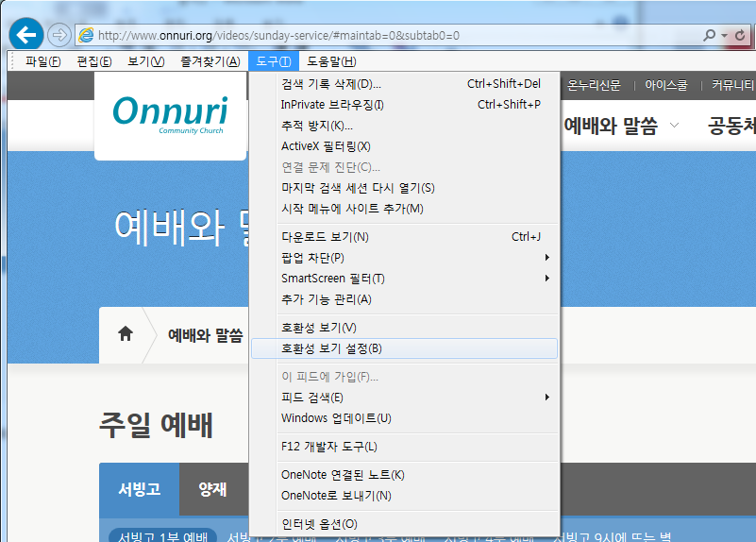
Task: Close the 도구(T) menu in menu bar
Action: pyautogui.click(x=274, y=61)
